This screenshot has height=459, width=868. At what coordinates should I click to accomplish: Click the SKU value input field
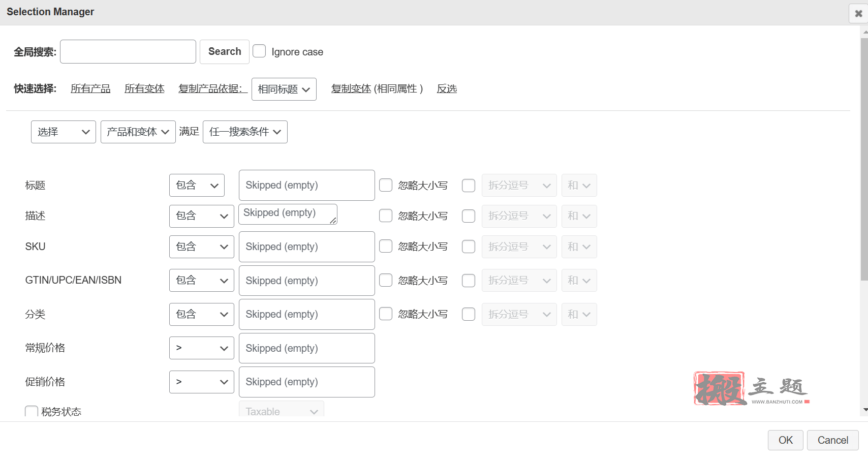[x=307, y=247]
